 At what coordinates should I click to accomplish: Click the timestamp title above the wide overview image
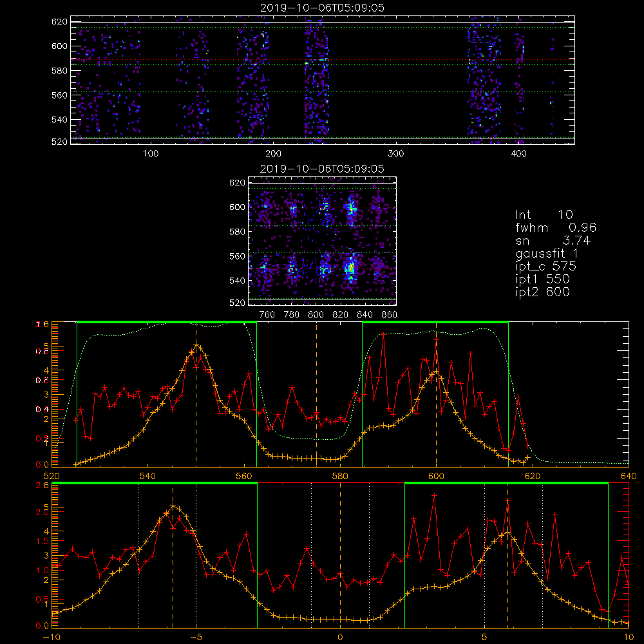[323, 8]
